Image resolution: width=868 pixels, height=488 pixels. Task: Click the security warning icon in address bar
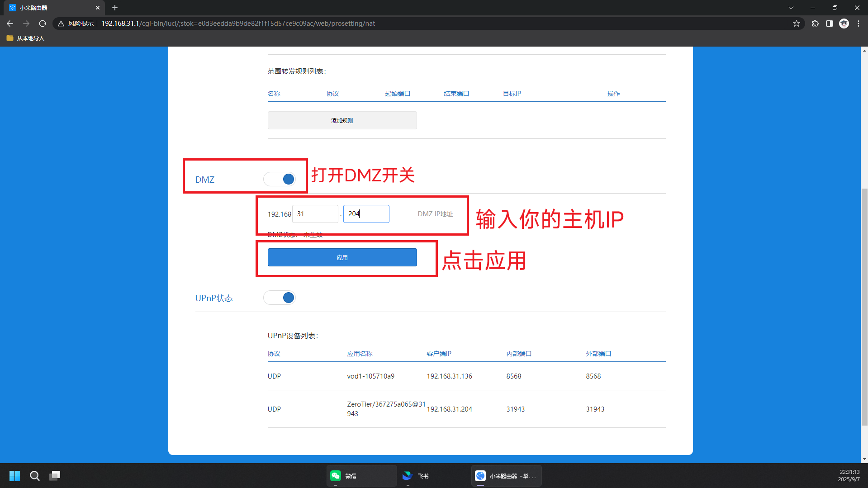click(x=61, y=24)
